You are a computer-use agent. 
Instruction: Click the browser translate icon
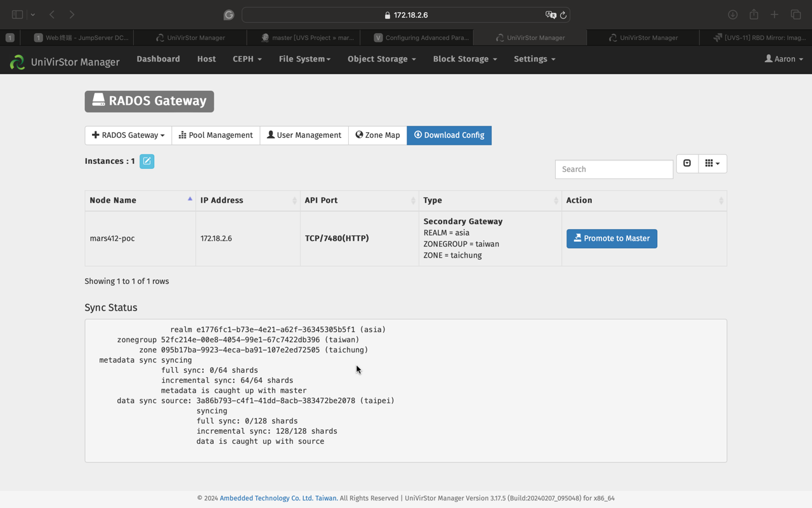pos(550,15)
